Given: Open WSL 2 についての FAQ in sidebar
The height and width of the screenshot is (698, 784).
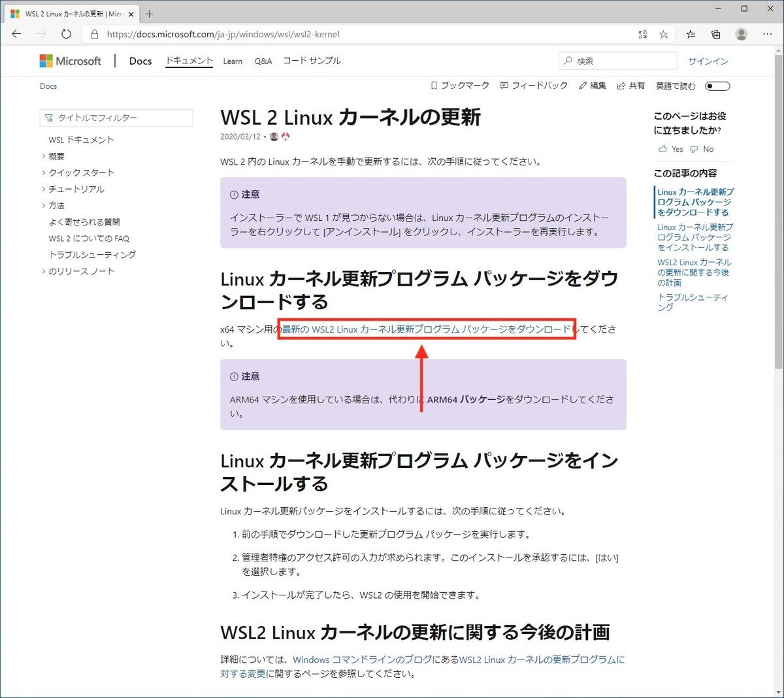Looking at the screenshot, I should coord(89,239).
